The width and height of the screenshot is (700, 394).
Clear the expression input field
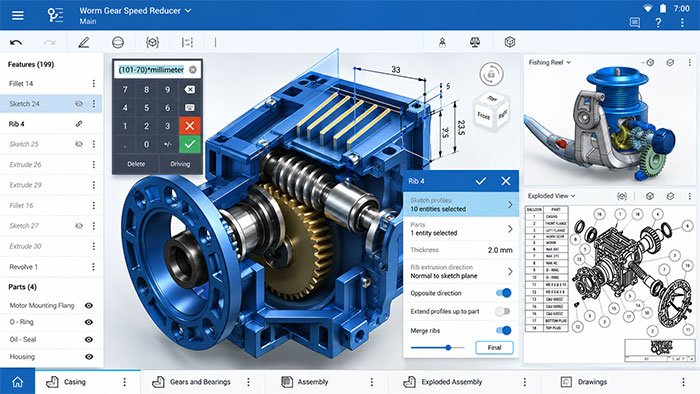coord(192,70)
